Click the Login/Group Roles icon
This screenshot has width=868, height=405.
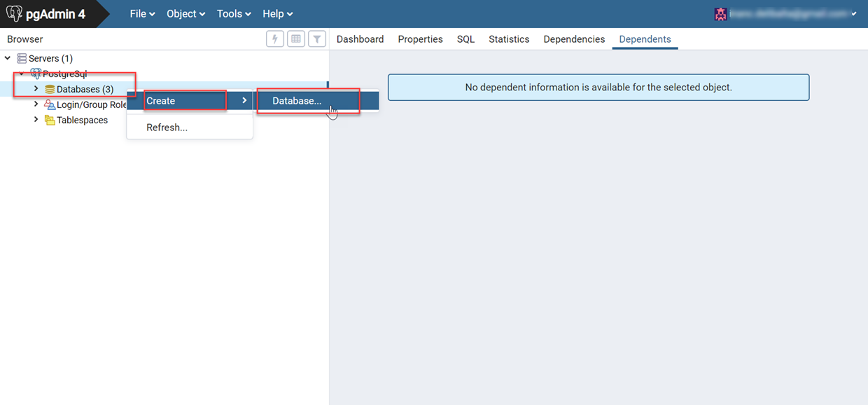(x=50, y=105)
